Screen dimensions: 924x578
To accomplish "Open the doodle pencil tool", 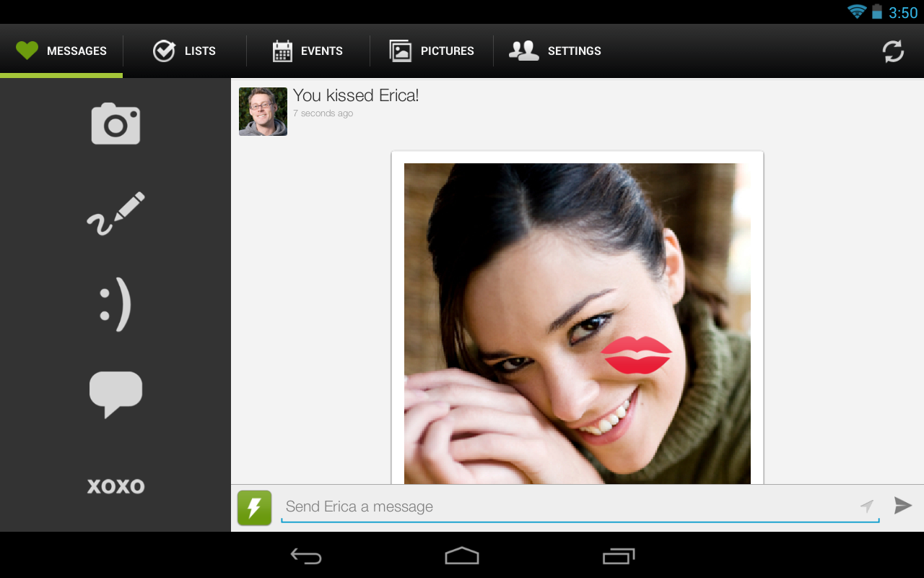I will point(115,214).
